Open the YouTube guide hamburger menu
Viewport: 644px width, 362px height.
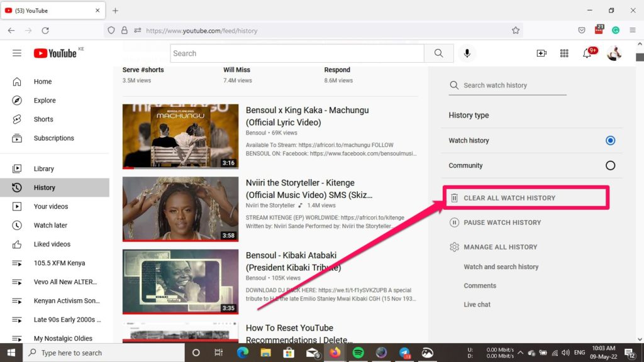point(17,53)
